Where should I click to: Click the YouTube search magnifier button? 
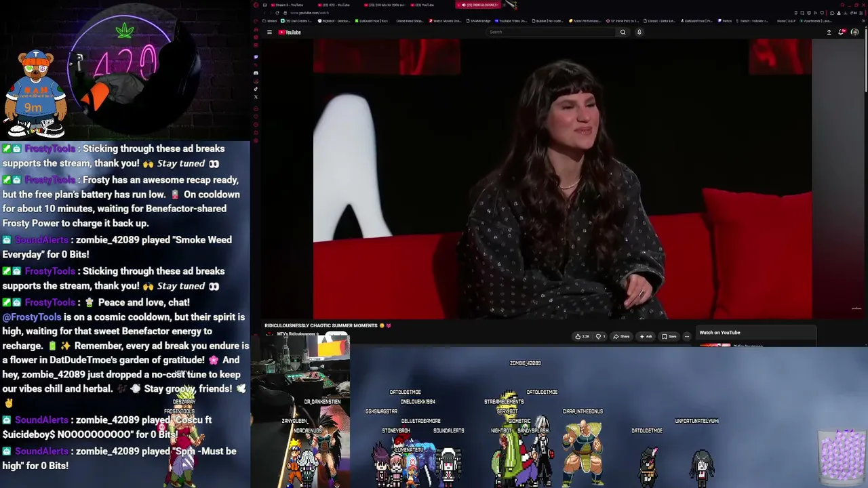[623, 32]
